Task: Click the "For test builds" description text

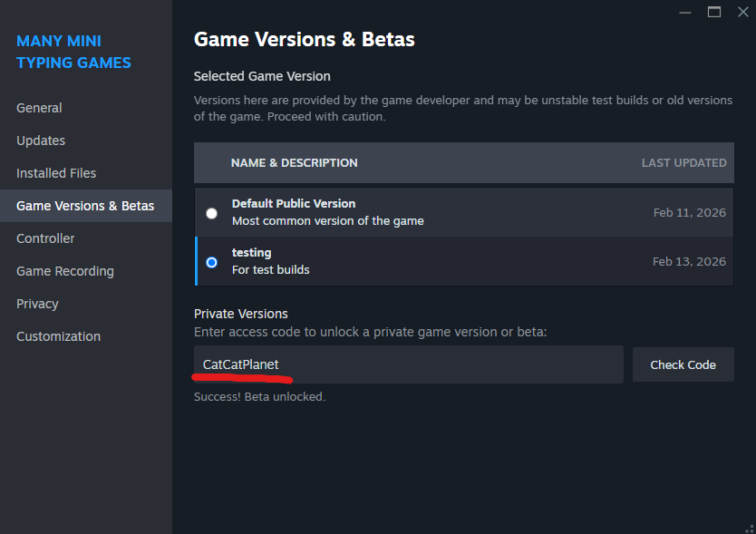Action: click(x=270, y=270)
